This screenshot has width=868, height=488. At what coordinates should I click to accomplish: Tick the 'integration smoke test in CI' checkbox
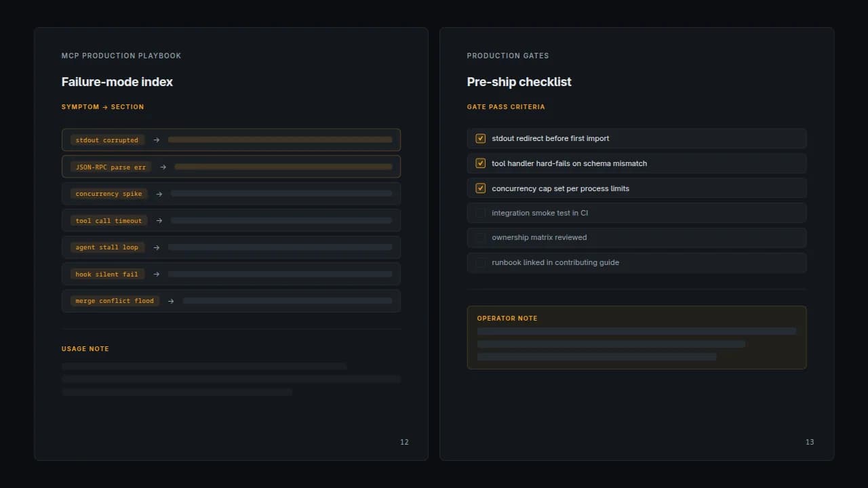[480, 213]
